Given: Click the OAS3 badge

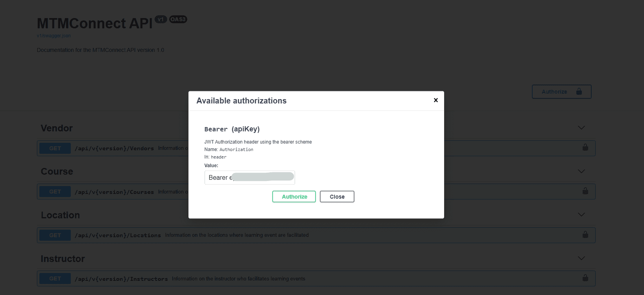Looking at the screenshot, I should tap(178, 19).
